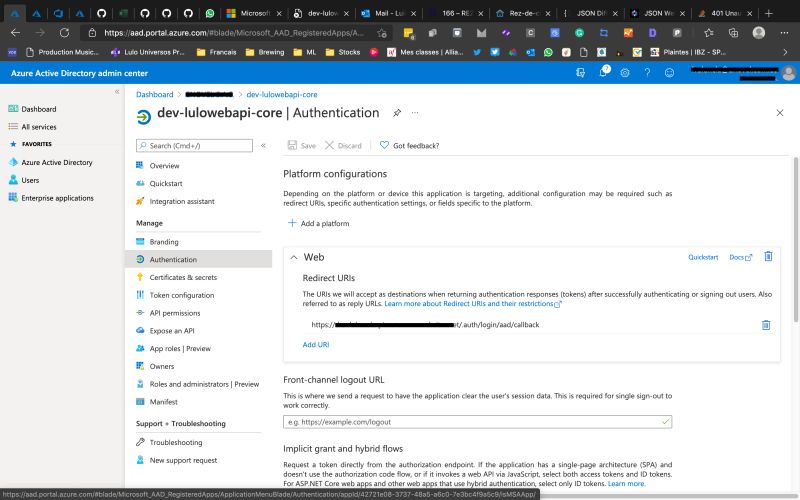800x500 pixels.
Task: Delete the Web platform configuration
Action: 768,257
